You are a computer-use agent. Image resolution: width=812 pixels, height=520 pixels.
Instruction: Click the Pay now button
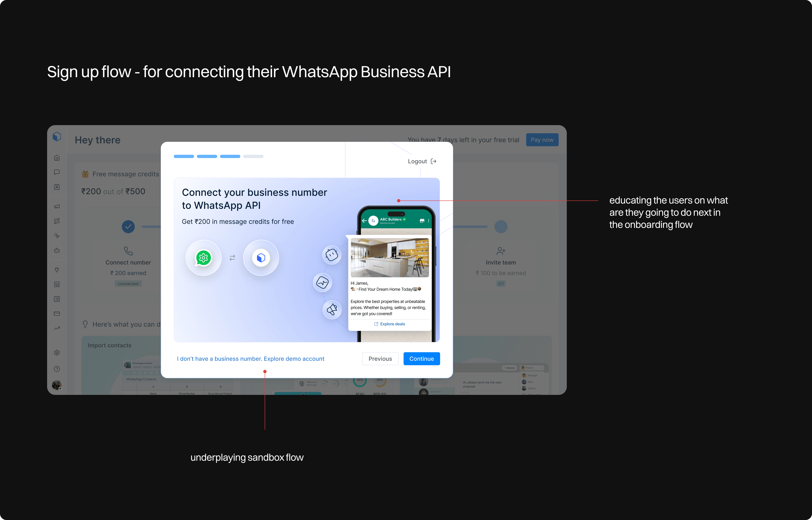click(542, 140)
